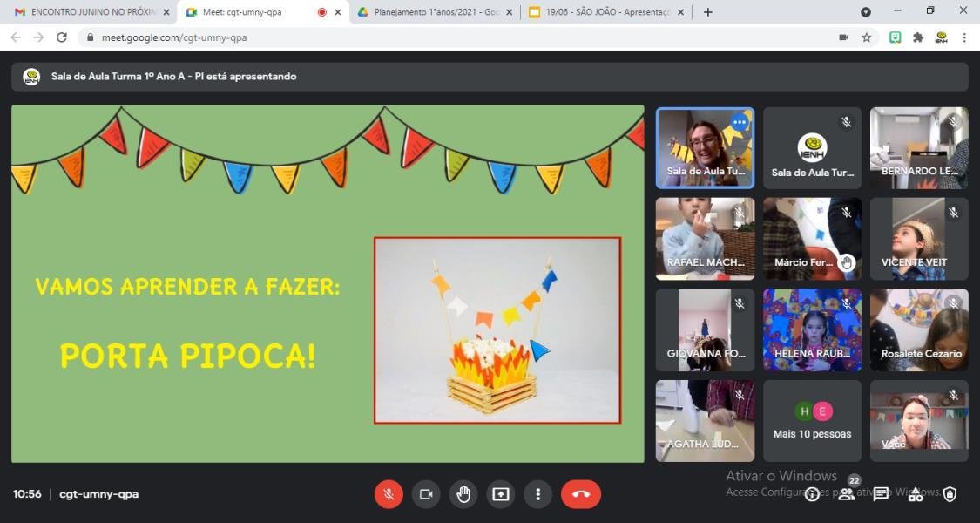Click the IENH presenter logo in banner

click(x=31, y=77)
